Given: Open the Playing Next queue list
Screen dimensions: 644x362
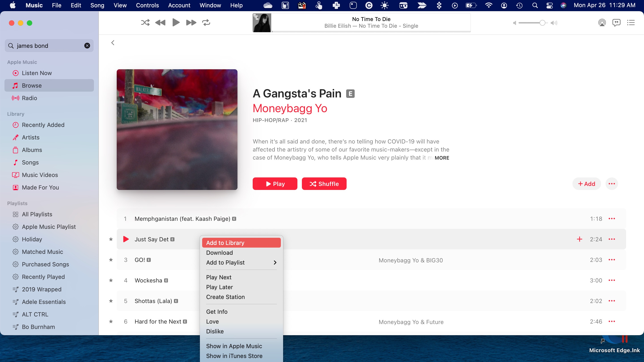Looking at the screenshot, I should [631, 23].
